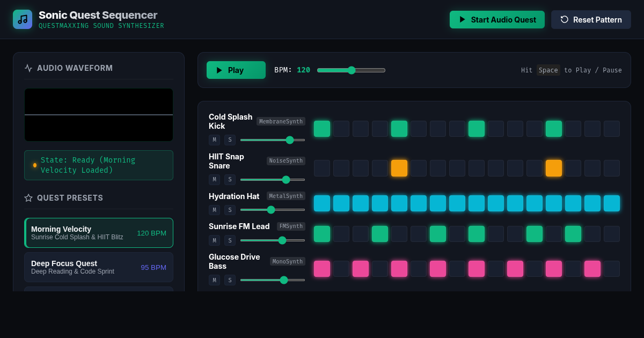The width and height of the screenshot is (644, 338).
Task: Mute the HIIT Snap Snare track
Action: (214, 180)
